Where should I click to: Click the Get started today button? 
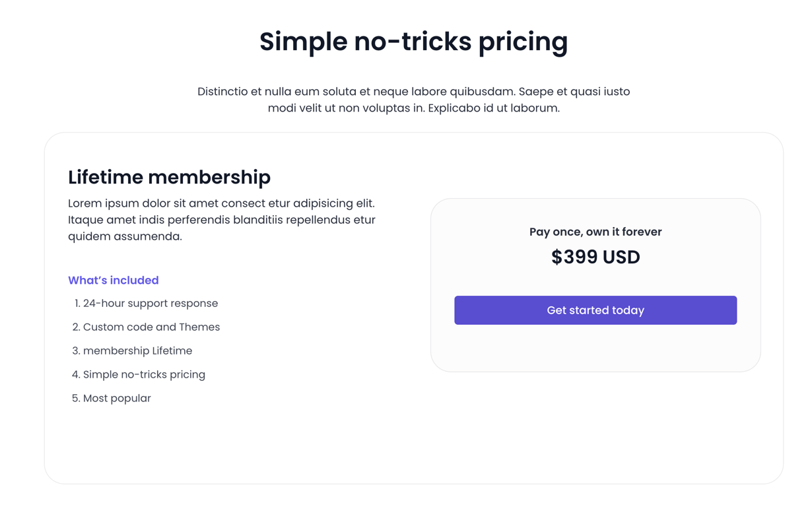(595, 310)
